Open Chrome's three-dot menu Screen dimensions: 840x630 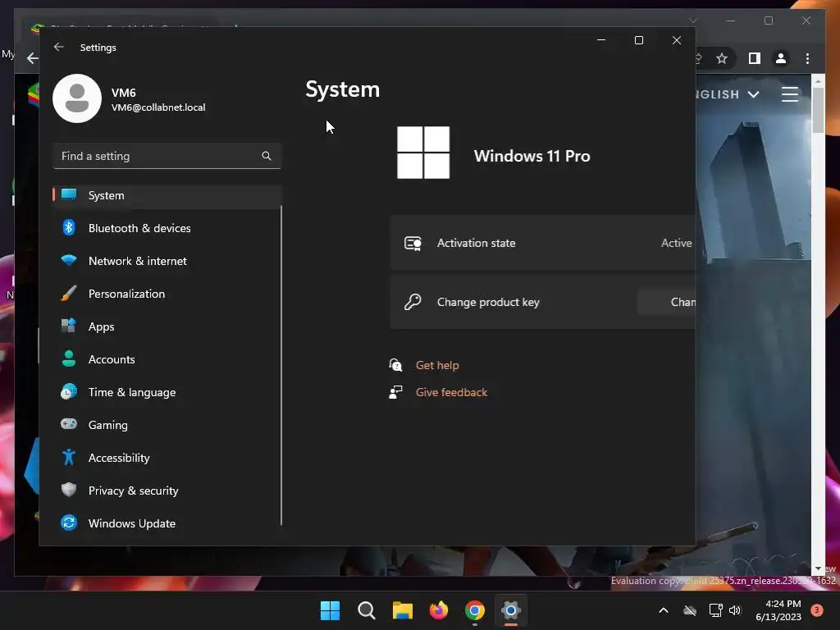click(x=807, y=58)
